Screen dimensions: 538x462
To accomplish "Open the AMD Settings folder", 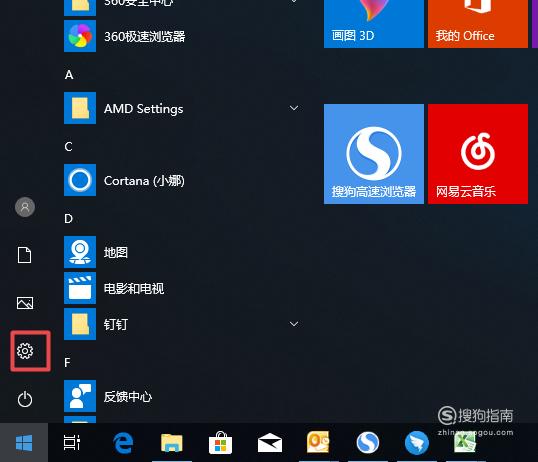I will (x=184, y=108).
